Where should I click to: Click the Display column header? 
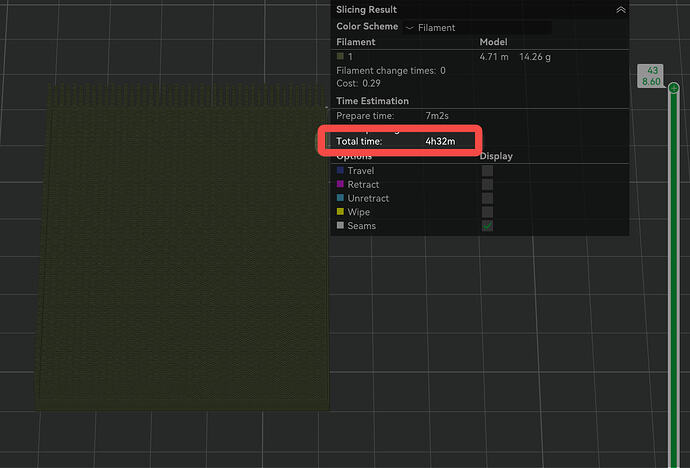click(496, 156)
